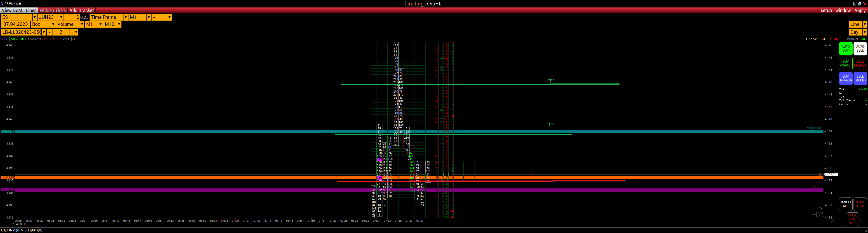Click the plus button beside value 2
The image size is (868, 233).
tap(71, 32)
